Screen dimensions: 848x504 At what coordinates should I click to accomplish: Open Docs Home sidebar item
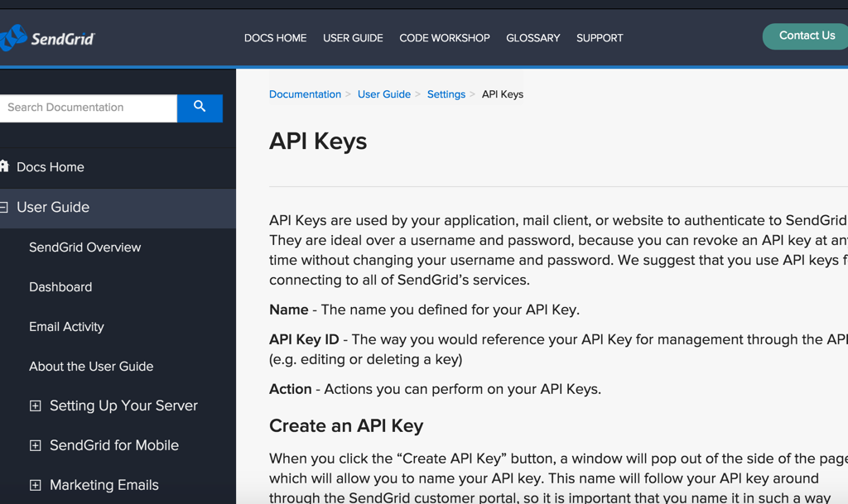(x=51, y=167)
